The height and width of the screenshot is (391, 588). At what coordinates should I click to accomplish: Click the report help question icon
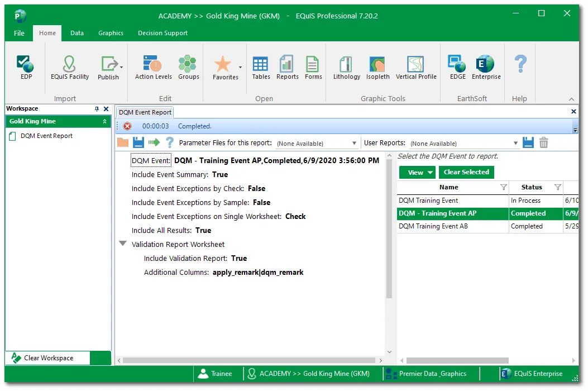tap(170, 142)
